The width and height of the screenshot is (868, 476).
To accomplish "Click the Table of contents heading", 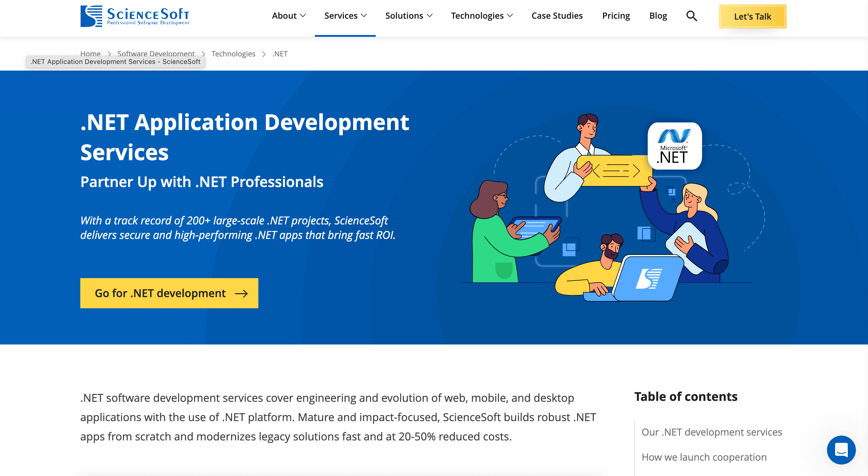I will [x=686, y=396].
